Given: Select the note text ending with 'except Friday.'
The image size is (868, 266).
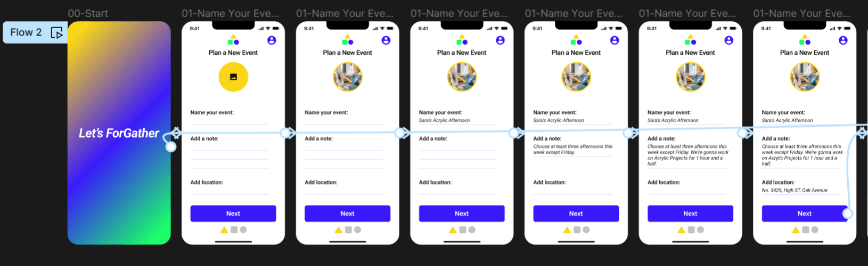Looking at the screenshot, I should pos(572,149).
